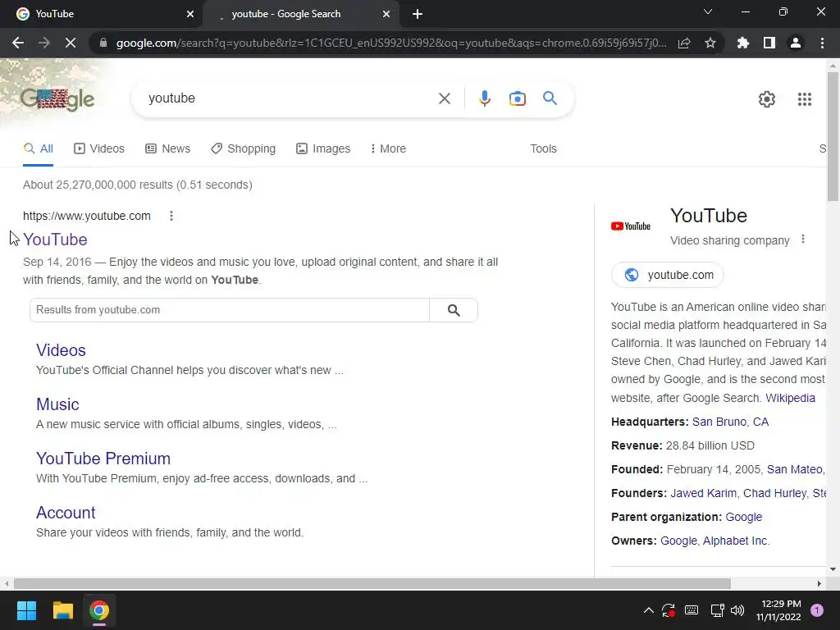The image size is (840, 630).
Task: Close the YouTube browser tab
Action: click(190, 14)
